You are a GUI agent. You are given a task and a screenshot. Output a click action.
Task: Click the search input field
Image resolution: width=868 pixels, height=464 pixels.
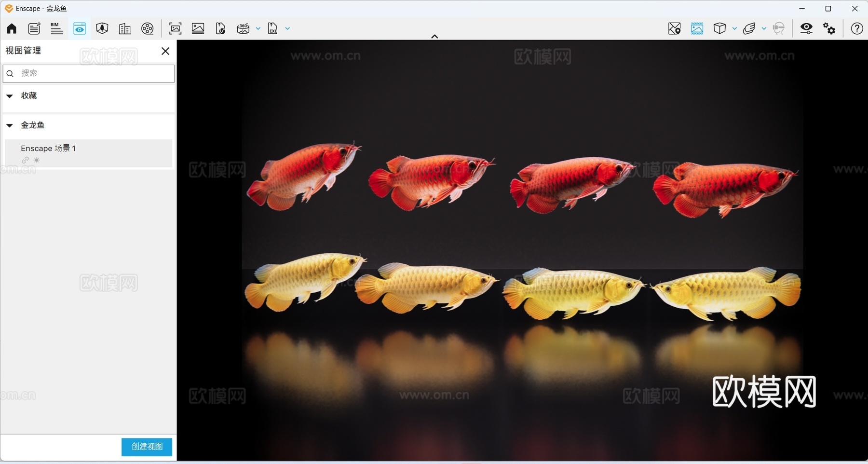coord(88,73)
